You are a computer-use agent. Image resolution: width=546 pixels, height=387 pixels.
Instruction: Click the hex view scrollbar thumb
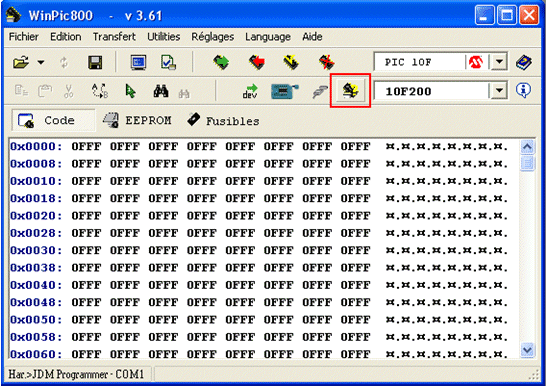tap(527, 163)
